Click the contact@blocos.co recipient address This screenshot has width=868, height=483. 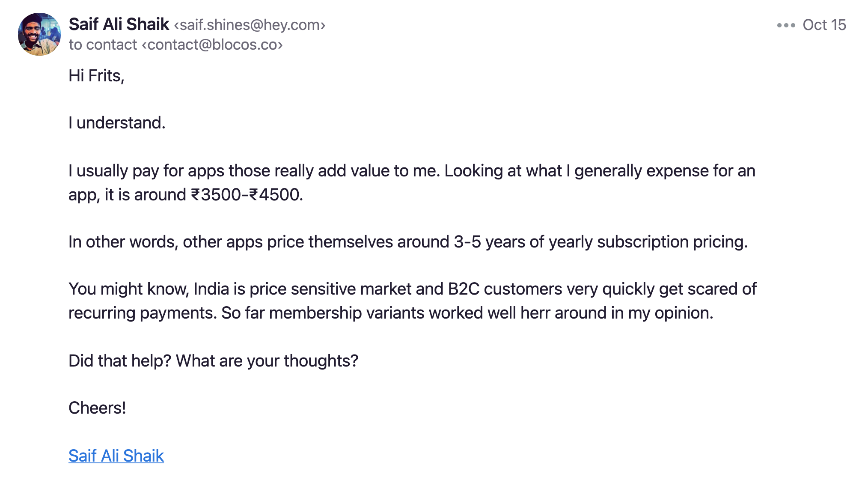pos(212,45)
